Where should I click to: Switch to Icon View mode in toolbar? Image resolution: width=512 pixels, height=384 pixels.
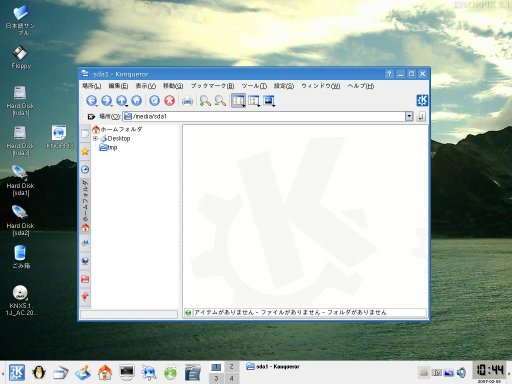[x=239, y=101]
